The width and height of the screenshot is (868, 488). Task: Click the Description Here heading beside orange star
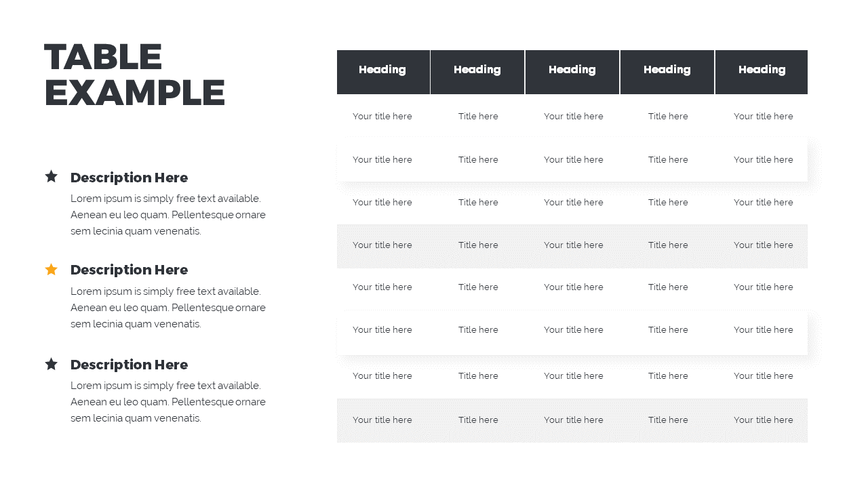coord(129,270)
